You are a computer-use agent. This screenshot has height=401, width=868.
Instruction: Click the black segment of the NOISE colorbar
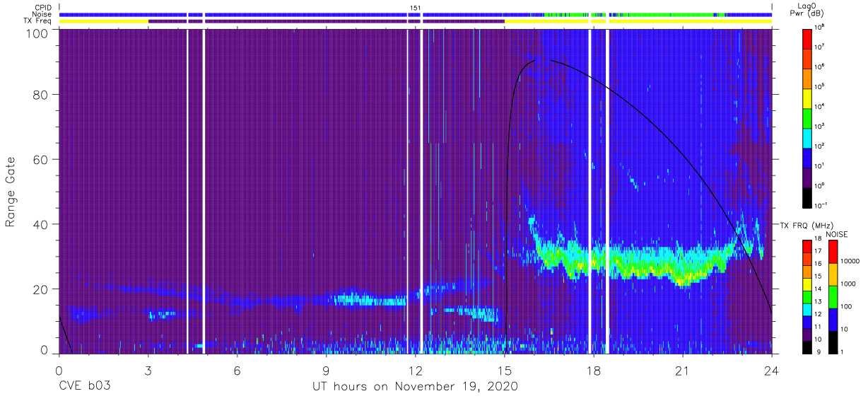pos(833,341)
